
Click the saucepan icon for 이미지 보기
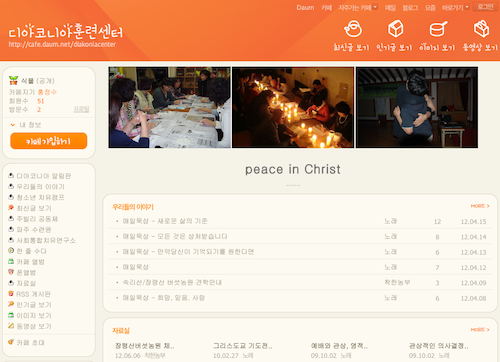(x=438, y=29)
